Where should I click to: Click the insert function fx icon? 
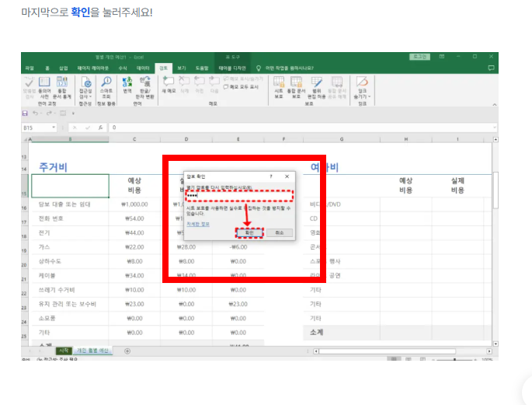tap(101, 127)
